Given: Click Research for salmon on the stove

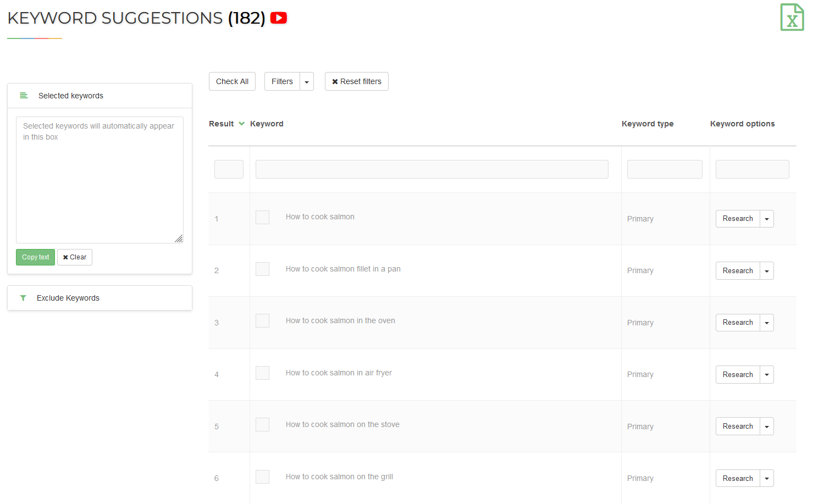Looking at the screenshot, I should tap(738, 427).
